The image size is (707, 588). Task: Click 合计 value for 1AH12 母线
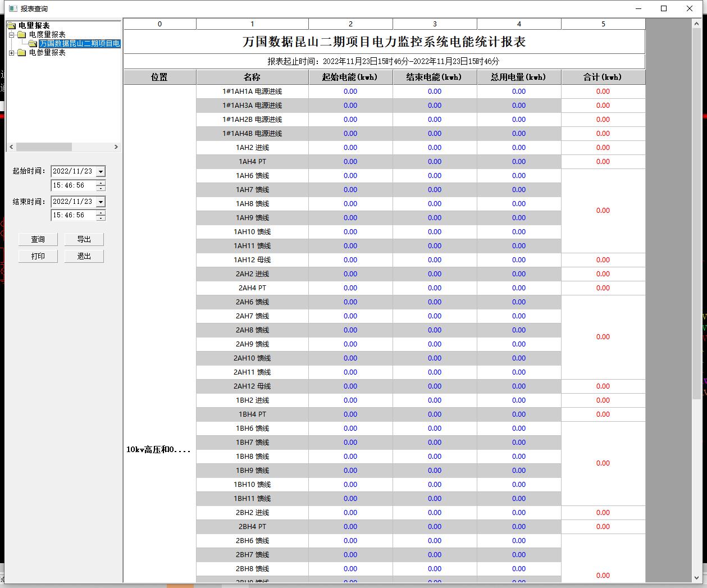point(604,260)
